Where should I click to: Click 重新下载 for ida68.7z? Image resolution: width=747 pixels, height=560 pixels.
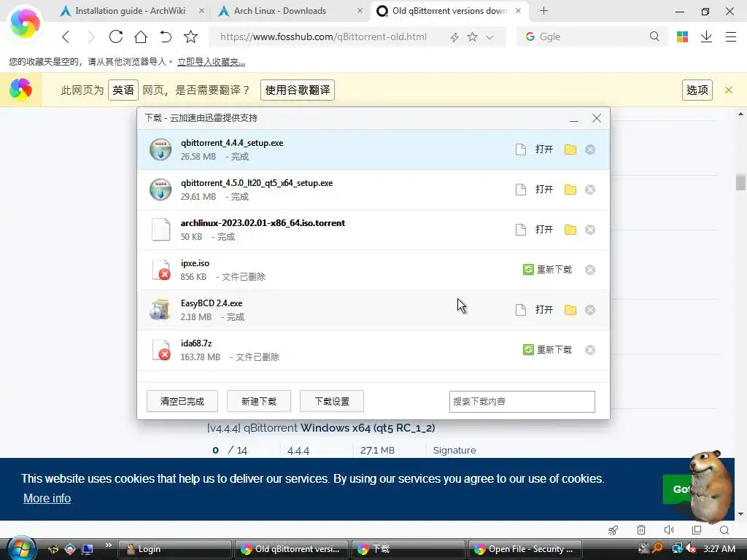pyautogui.click(x=547, y=349)
